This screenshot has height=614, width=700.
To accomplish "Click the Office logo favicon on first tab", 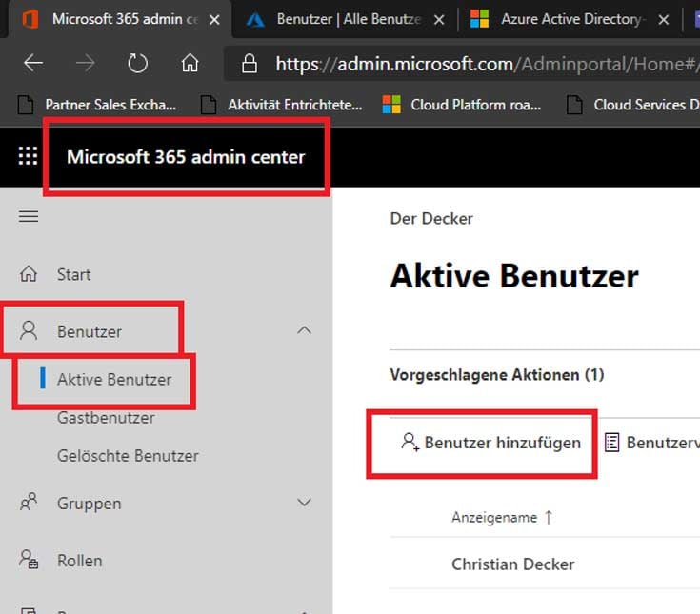I will point(30,19).
